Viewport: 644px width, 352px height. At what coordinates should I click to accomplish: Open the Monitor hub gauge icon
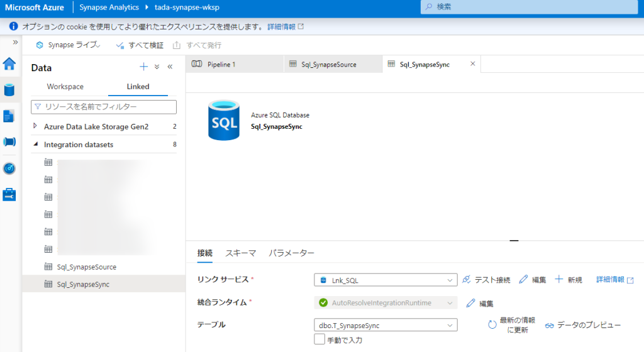9,168
